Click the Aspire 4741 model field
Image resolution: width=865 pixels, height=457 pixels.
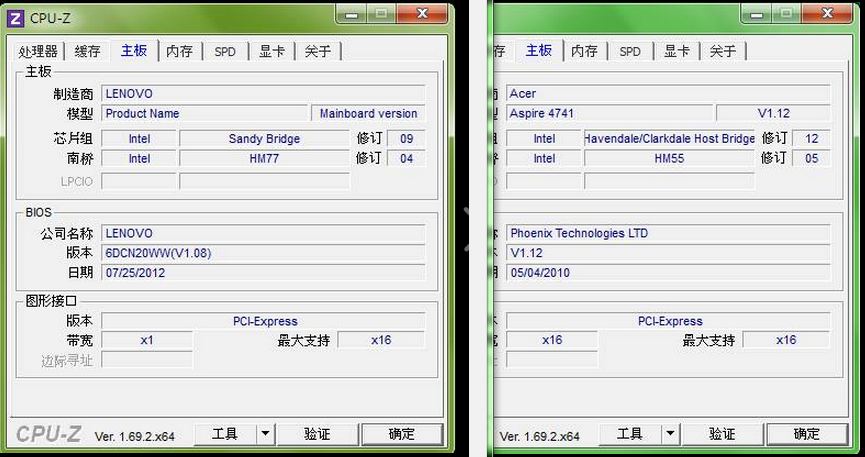click(609, 114)
